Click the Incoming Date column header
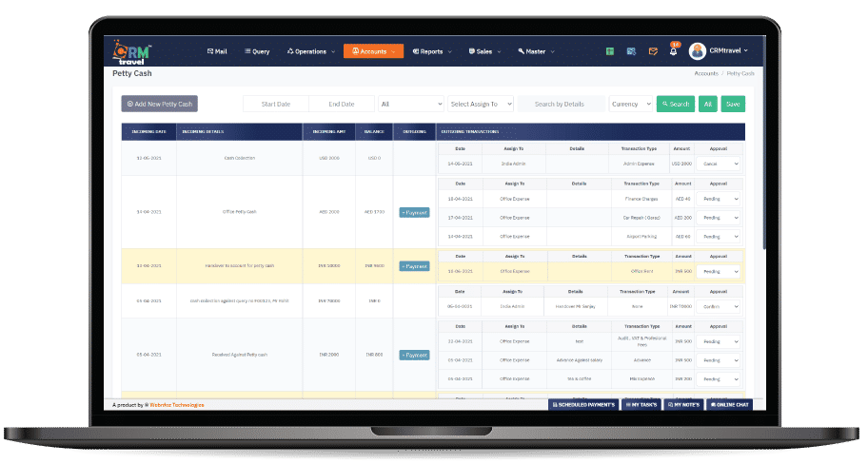This screenshot has width=868, height=464. [148, 131]
